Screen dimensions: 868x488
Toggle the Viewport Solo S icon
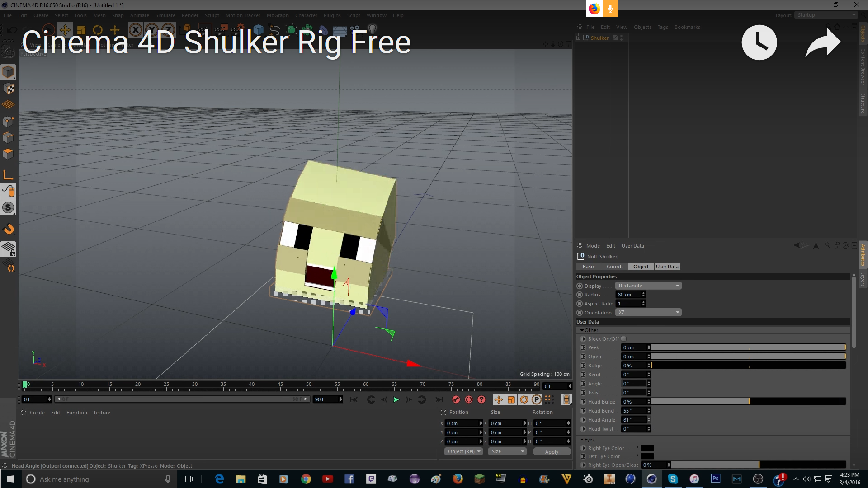(x=8, y=208)
